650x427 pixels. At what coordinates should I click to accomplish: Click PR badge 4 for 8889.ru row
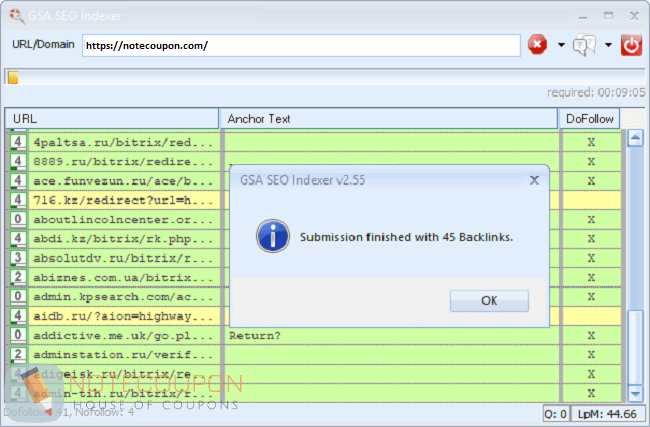(18, 162)
